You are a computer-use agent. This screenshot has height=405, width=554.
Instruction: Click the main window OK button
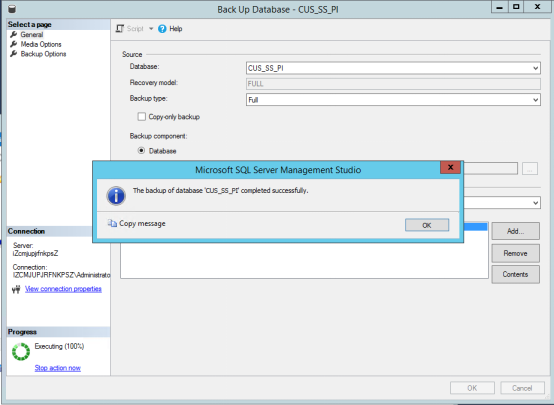(x=472, y=388)
